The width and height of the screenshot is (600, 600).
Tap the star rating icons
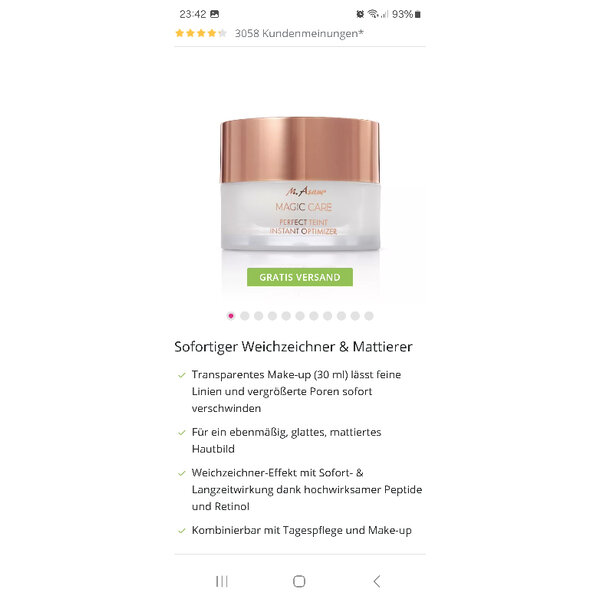pos(201,33)
